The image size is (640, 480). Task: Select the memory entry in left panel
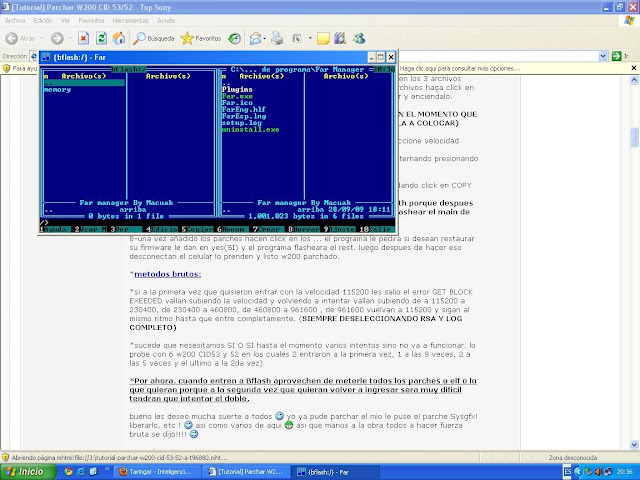tap(56, 90)
